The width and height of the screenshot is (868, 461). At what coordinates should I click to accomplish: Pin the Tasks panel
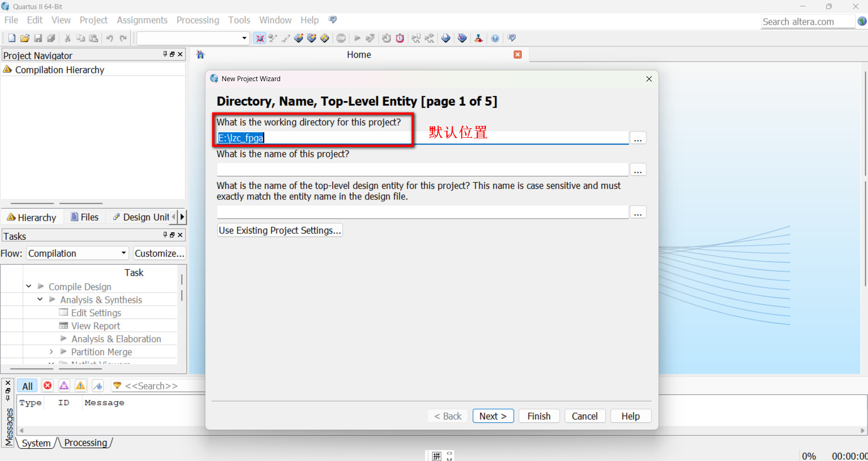click(x=165, y=235)
